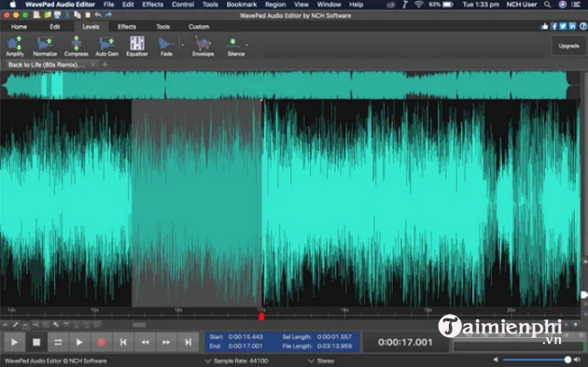Image resolution: width=588 pixels, height=367 pixels.
Task: Open macOS Spotlight search
Action: [548, 5]
